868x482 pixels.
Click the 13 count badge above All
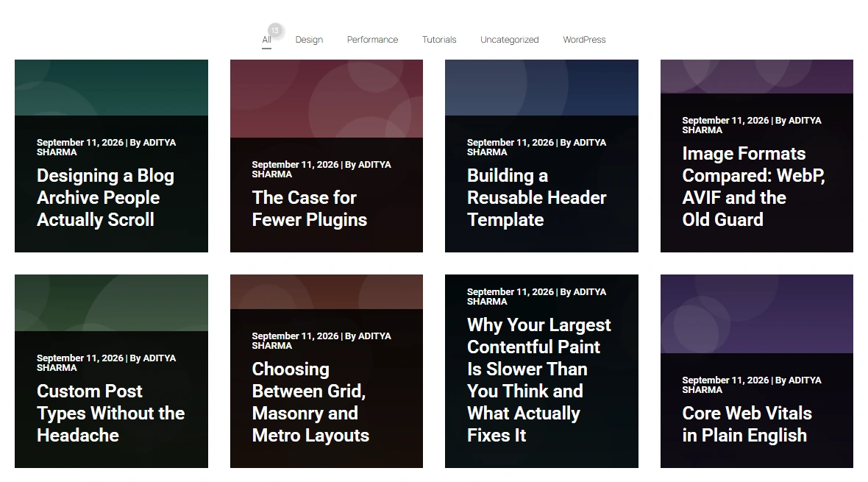275,30
